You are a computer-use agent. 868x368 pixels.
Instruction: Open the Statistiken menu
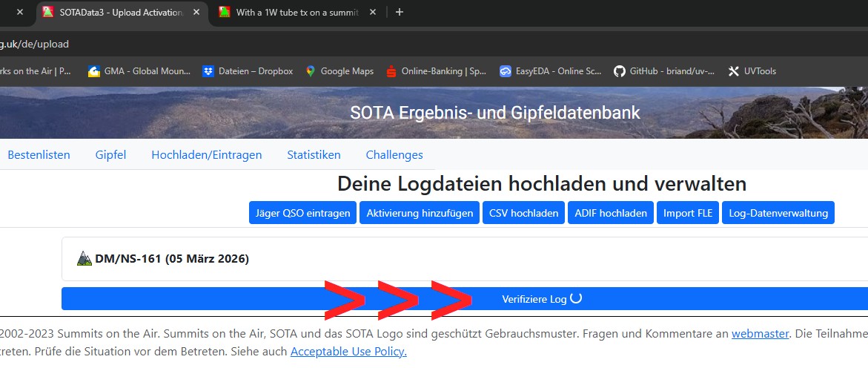(x=314, y=155)
